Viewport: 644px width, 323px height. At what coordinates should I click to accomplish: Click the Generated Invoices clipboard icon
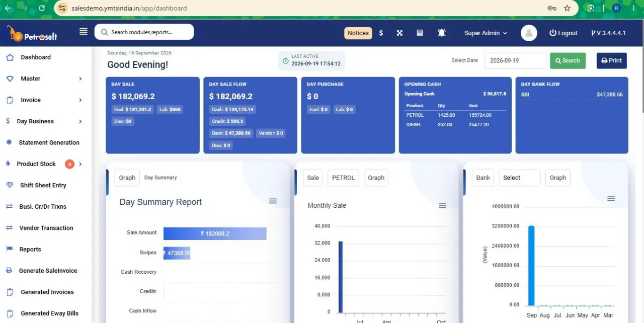[x=10, y=292]
